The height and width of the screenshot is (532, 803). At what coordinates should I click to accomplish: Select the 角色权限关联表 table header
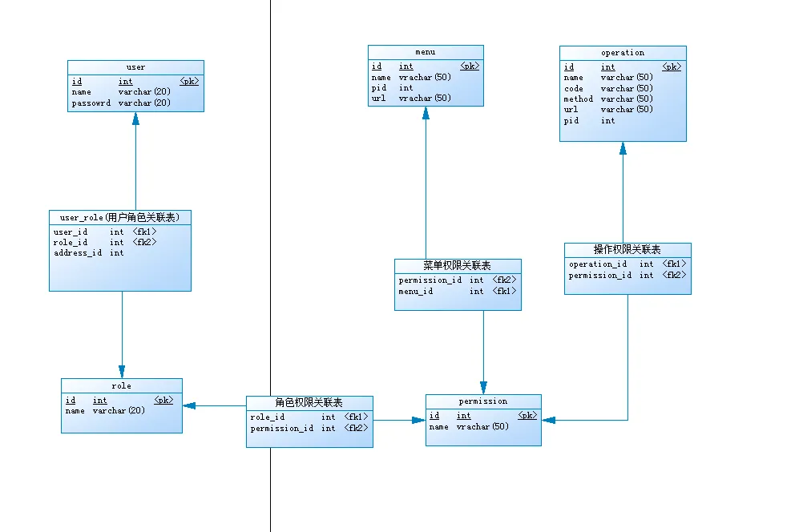point(309,402)
